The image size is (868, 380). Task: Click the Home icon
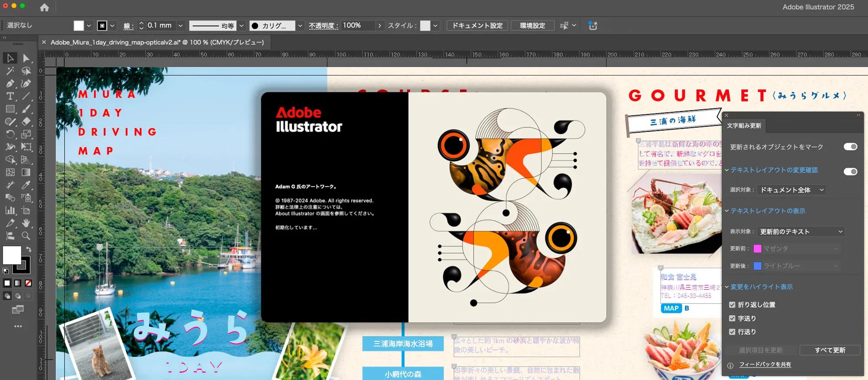pos(44,7)
